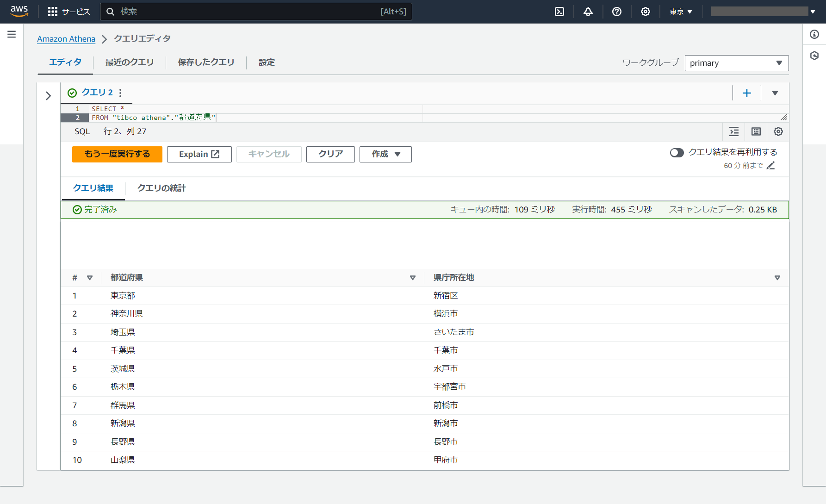Expand the data side panel chevron
This screenshot has width=826, height=504.
pyautogui.click(x=48, y=96)
